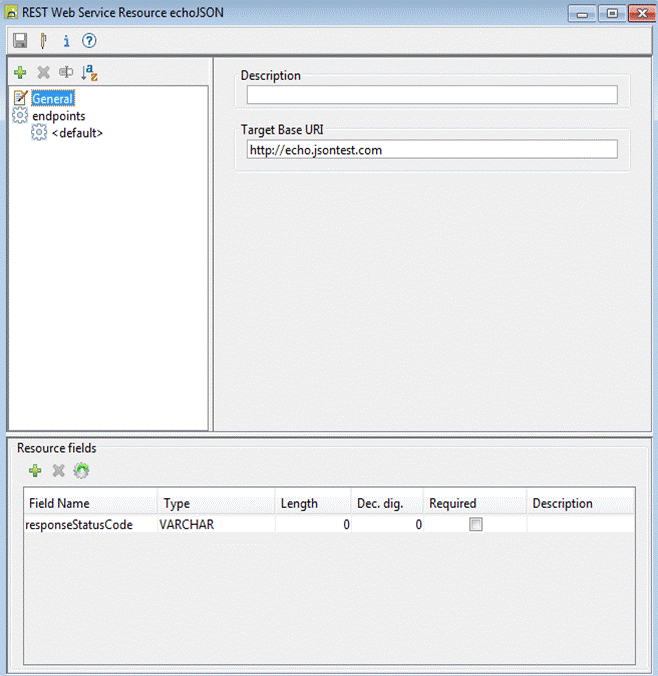Select the VARCHAR type cell

(187, 525)
